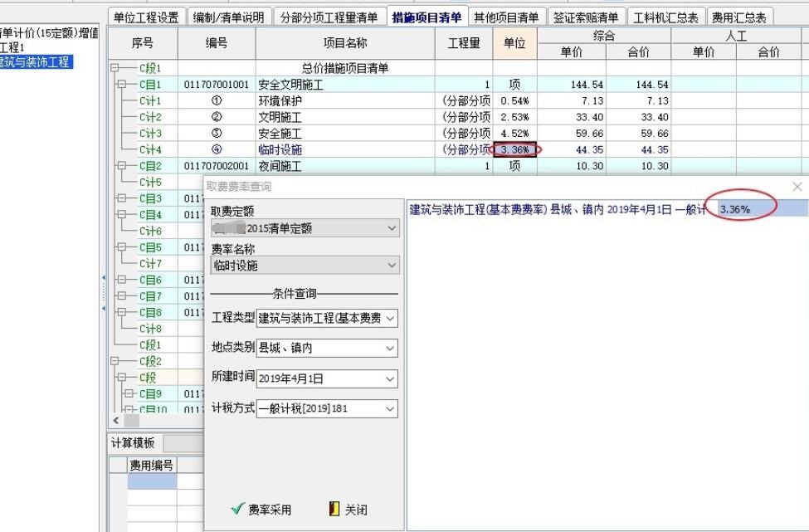Select the 建筑与装饰工程(基本费费率) result row

coord(607,209)
